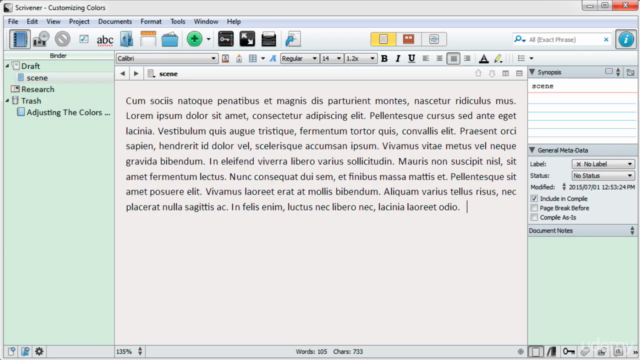Show Keywords in the inspector footer
Image resolution: width=640 pixels, height=360 pixels.
point(569,351)
